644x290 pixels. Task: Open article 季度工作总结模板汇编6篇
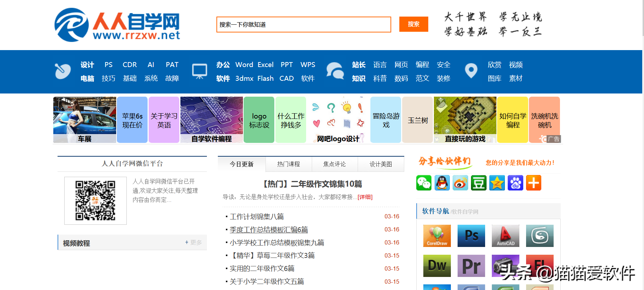pyautogui.click(x=269, y=230)
